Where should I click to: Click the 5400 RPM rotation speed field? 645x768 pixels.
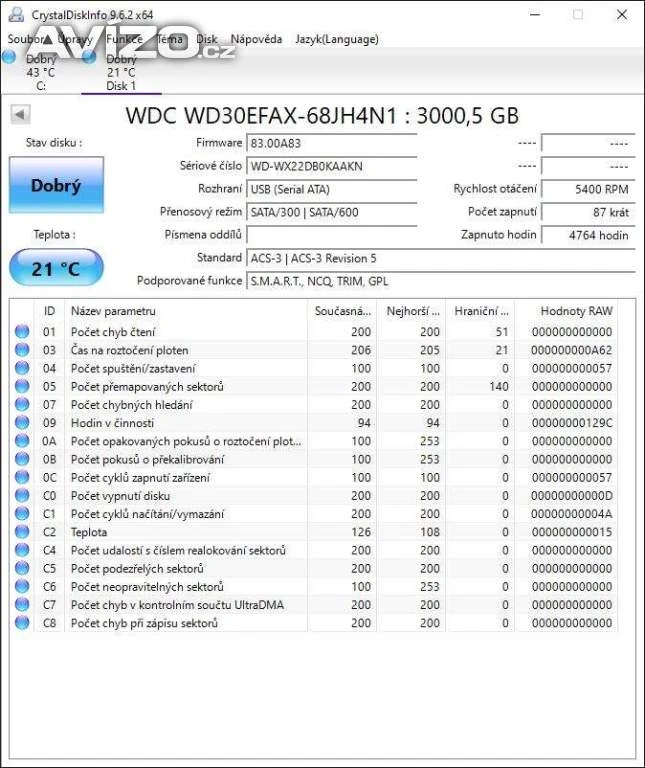(588, 190)
